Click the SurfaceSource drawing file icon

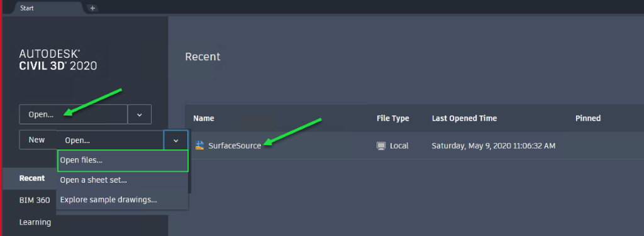coord(199,146)
